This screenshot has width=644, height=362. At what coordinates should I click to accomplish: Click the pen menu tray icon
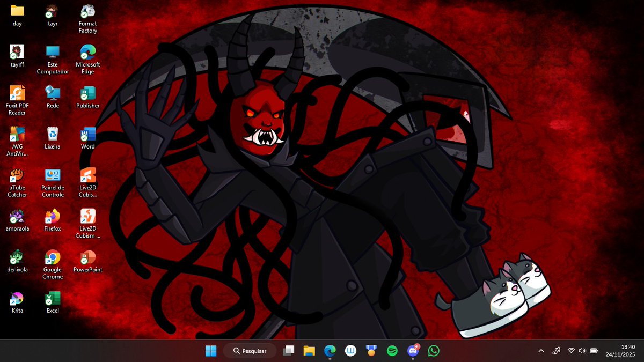tap(557, 351)
